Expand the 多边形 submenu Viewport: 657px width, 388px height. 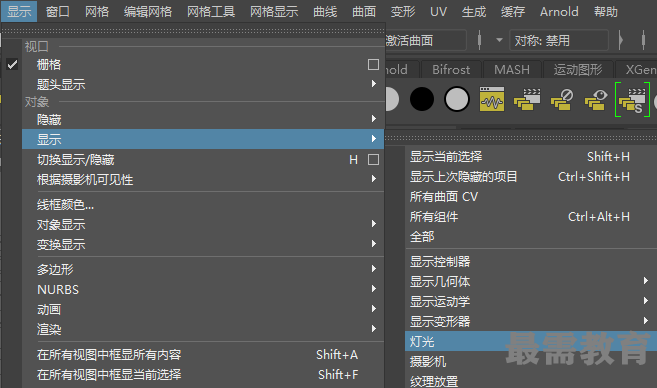coord(373,269)
